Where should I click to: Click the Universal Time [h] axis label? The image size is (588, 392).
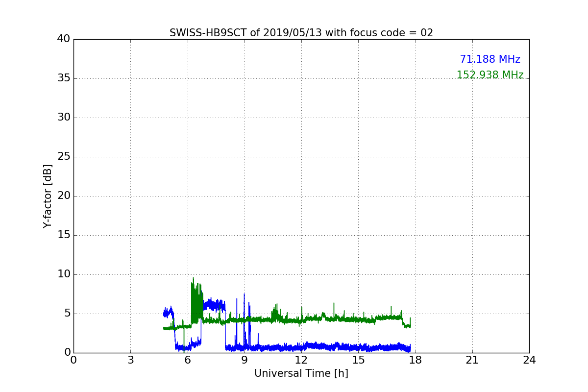pos(301,373)
